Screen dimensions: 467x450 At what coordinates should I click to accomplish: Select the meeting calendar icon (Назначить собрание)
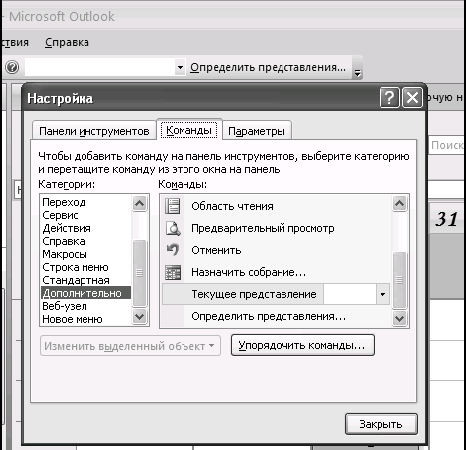[x=173, y=272]
